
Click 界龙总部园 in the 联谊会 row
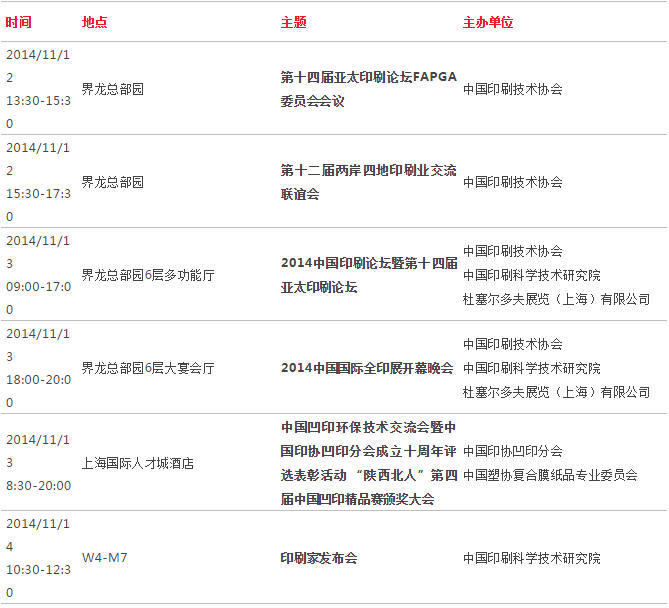tap(113, 182)
